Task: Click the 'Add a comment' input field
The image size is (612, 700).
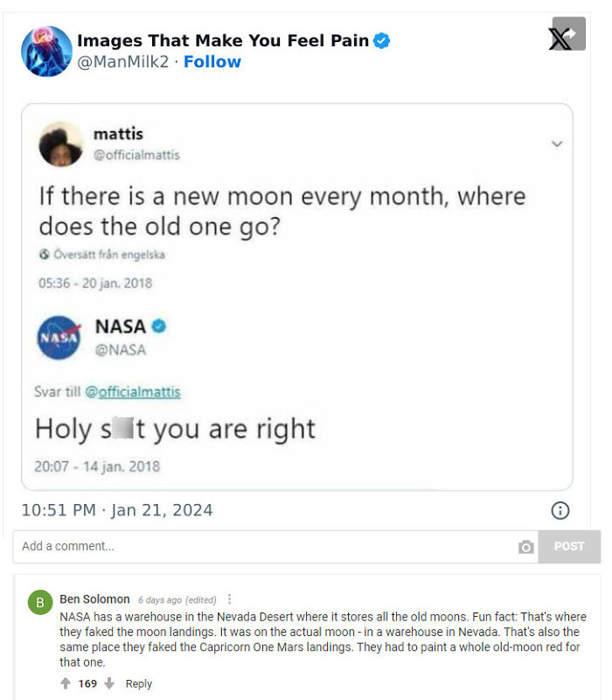Action: [175, 546]
